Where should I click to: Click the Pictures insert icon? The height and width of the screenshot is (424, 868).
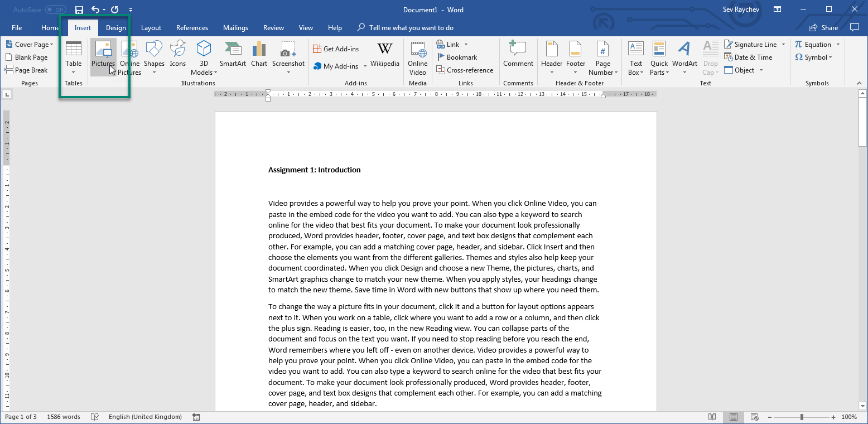[x=103, y=57]
